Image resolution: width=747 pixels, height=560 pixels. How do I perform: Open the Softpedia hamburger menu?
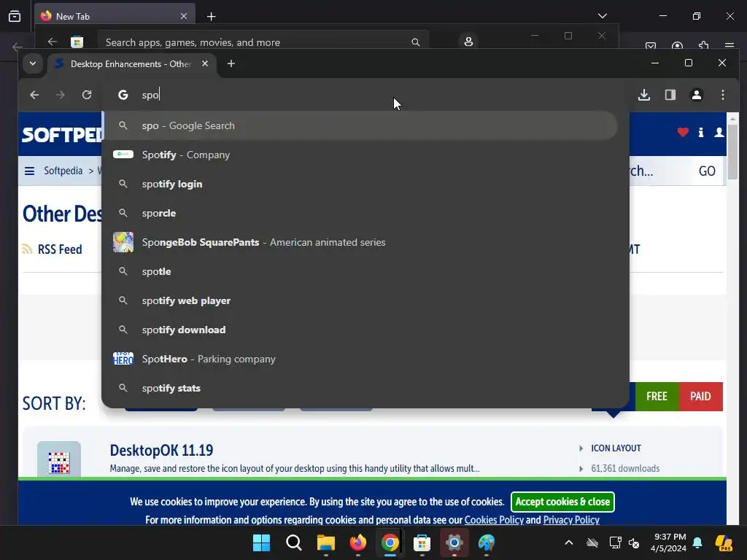(x=29, y=171)
